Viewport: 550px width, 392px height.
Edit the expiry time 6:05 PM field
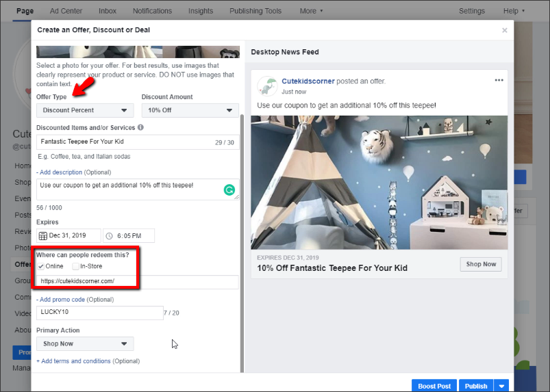click(x=129, y=236)
